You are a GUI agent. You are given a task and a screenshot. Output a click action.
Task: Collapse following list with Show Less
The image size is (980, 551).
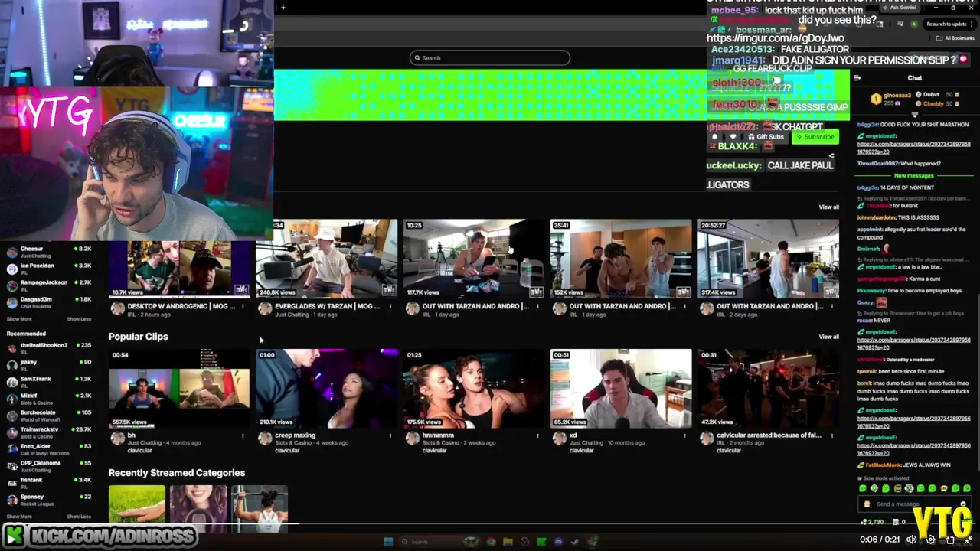coord(79,319)
